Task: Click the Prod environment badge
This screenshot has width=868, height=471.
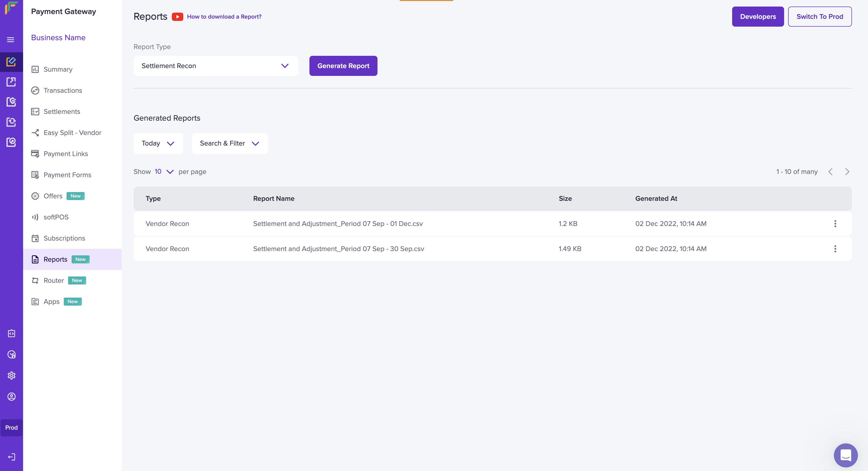Action: [x=12, y=428]
